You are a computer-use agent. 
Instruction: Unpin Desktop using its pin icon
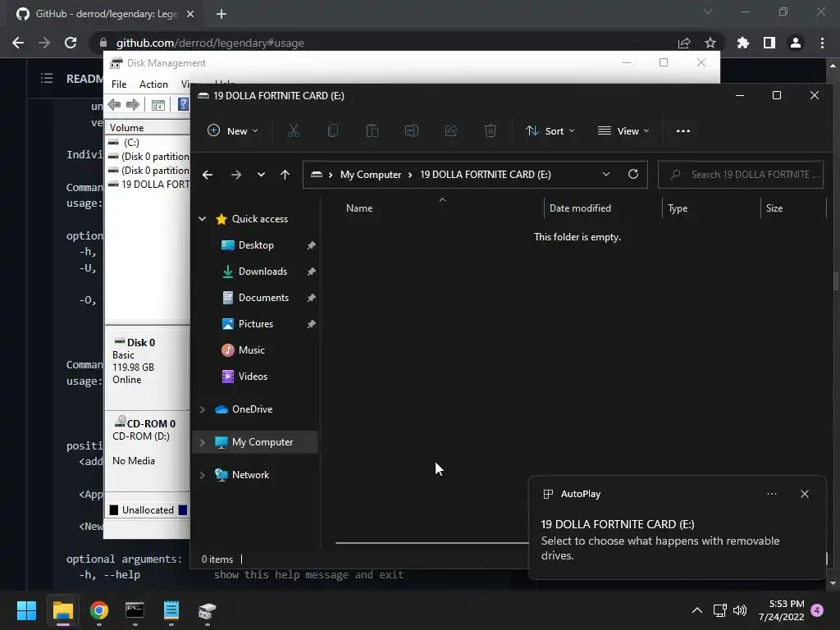pos(311,245)
